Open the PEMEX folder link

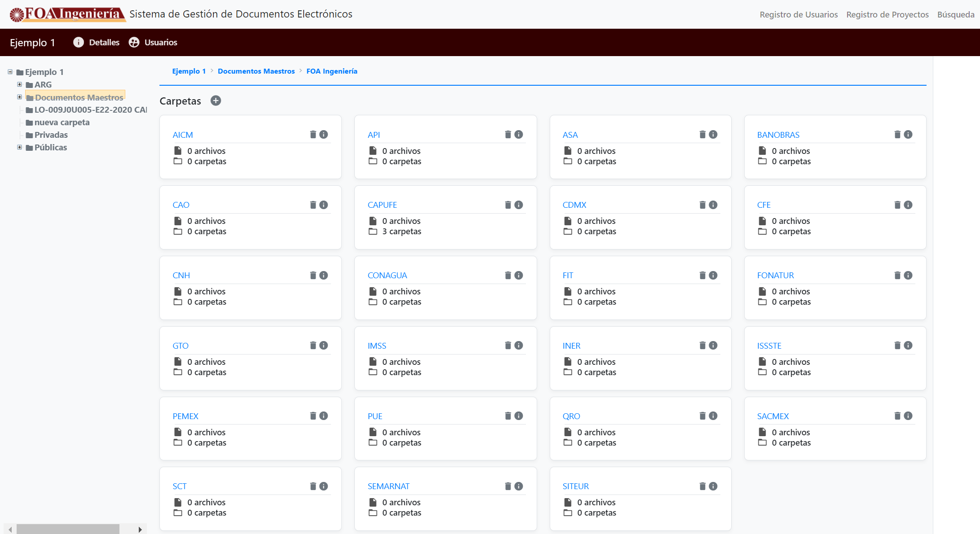pyautogui.click(x=185, y=416)
